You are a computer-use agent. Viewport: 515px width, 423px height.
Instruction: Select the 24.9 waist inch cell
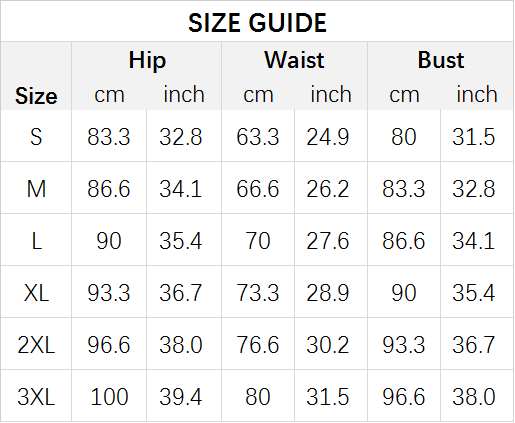328,137
